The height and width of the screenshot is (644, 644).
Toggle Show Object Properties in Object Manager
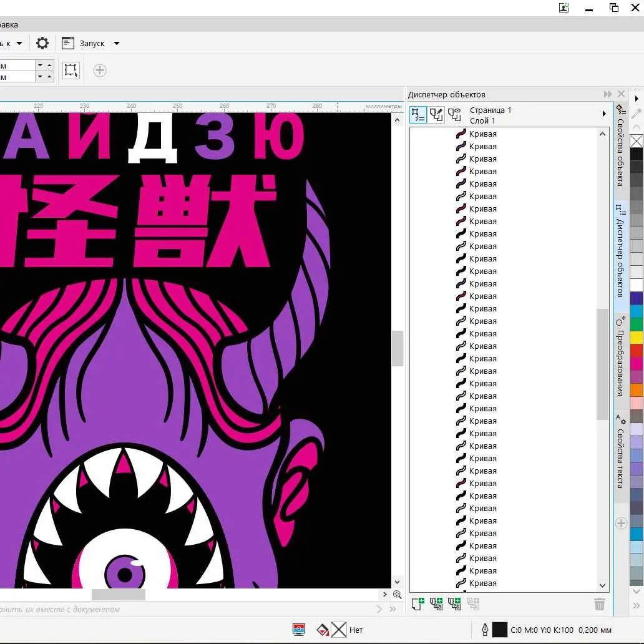click(x=418, y=115)
